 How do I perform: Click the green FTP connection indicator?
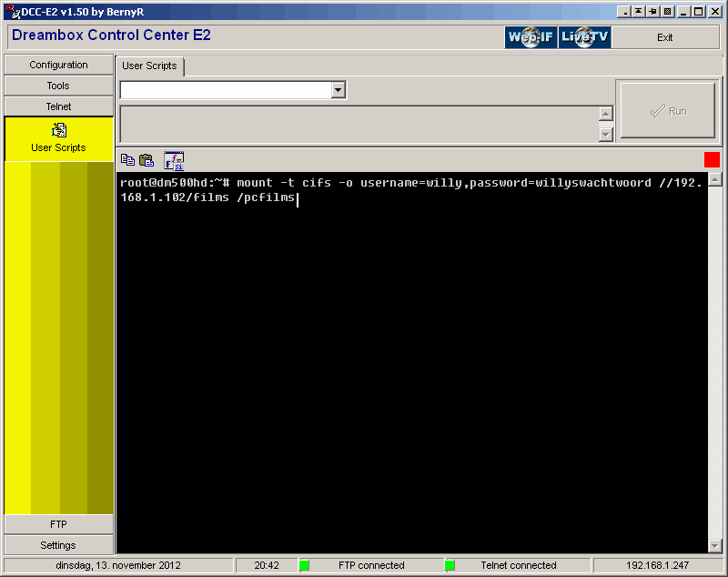pyautogui.click(x=304, y=565)
